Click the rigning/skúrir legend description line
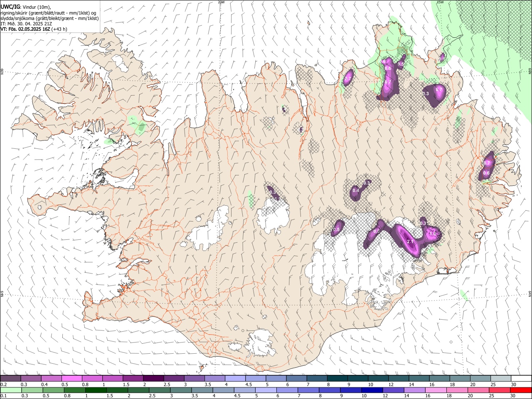 (49, 13)
